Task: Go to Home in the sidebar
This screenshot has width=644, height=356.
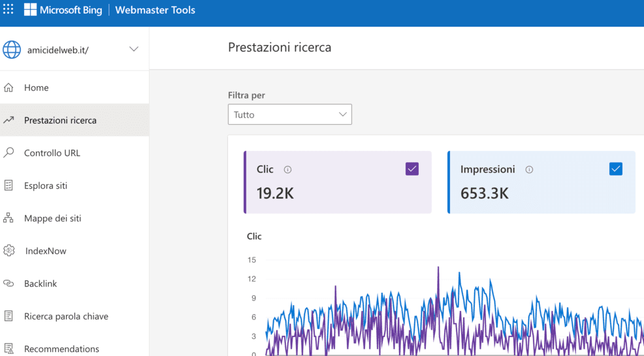Action: click(74, 88)
